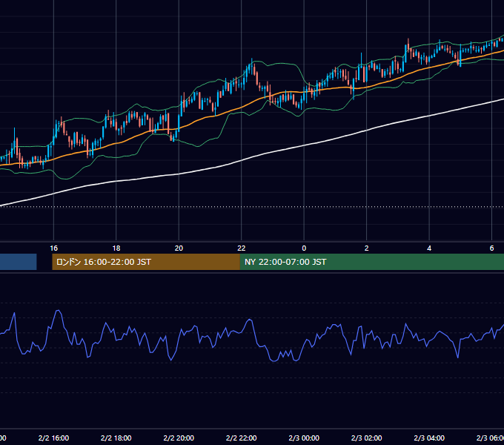Click the 2/2 18:00 oscillator axis label
Image resolution: width=504 pixels, height=445 pixels.
coord(116,438)
